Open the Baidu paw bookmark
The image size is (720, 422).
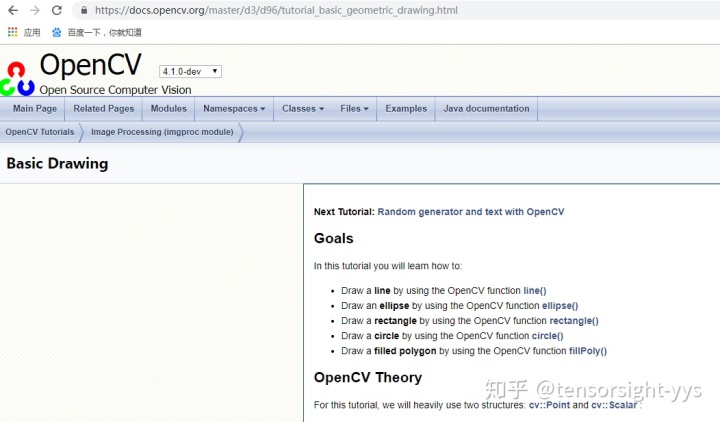tap(56, 32)
